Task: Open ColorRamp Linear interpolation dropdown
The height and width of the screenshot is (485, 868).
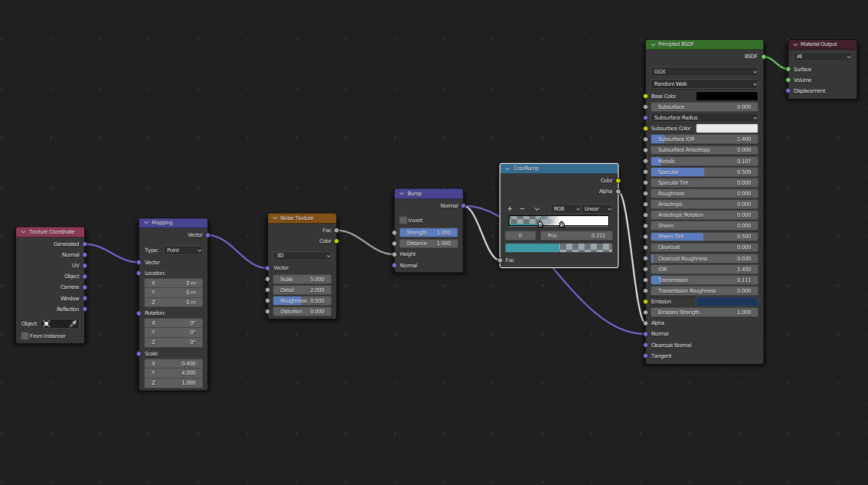Action: click(x=598, y=208)
